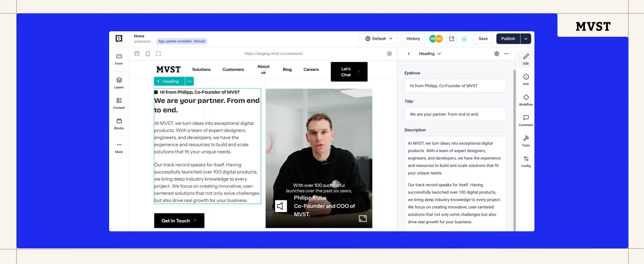Select Careers in the site navigation
This screenshot has width=644, height=264.
tap(311, 69)
